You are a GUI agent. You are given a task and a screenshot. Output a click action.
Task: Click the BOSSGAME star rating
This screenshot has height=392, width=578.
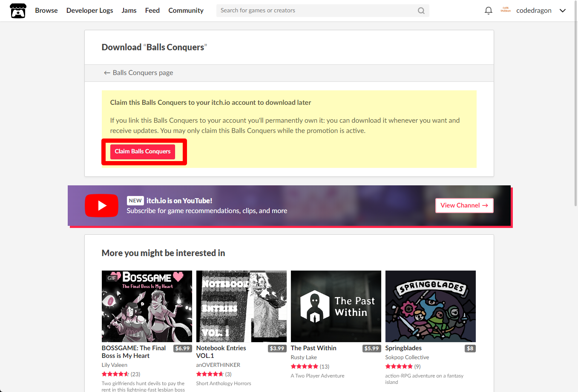115,374
